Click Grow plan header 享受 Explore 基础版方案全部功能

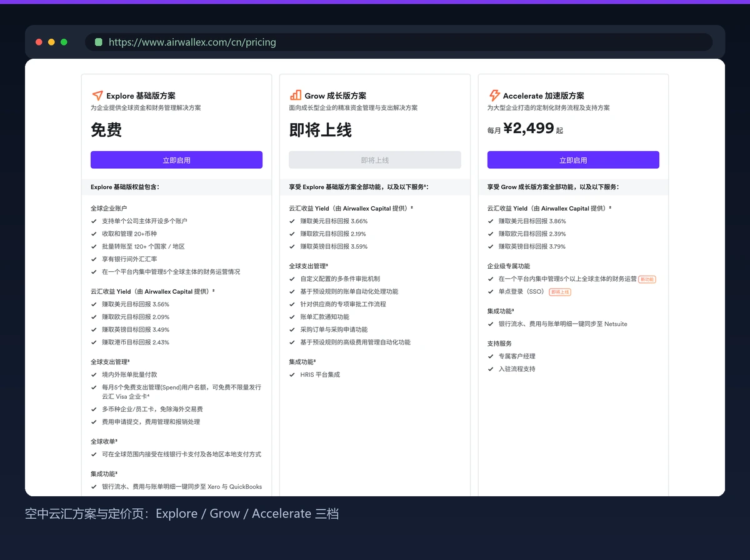click(359, 187)
